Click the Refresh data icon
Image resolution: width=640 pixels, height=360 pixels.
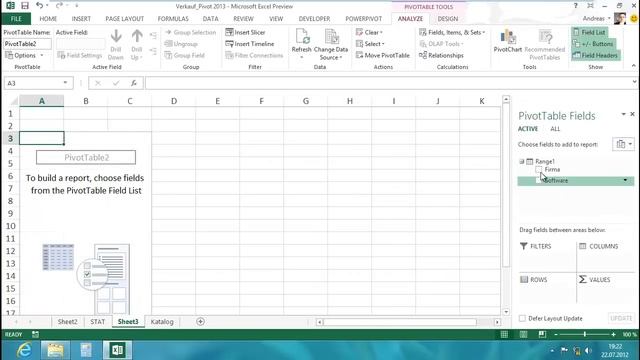pyautogui.click(x=302, y=37)
